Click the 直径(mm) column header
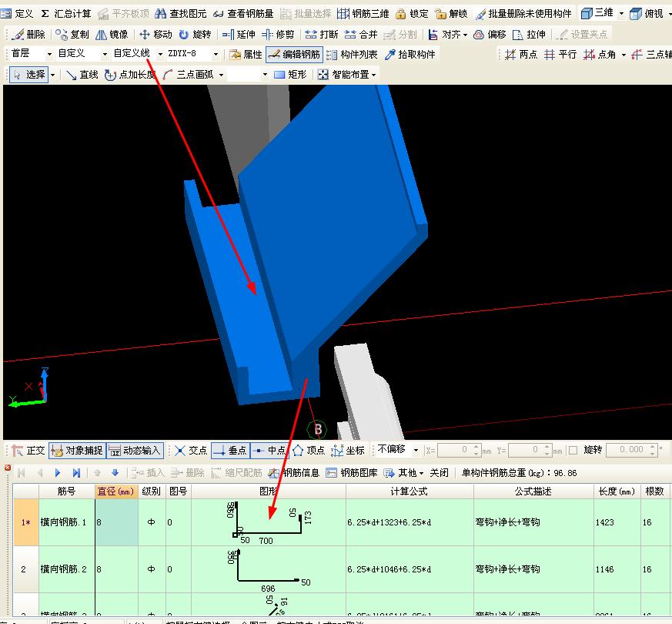This screenshot has height=624, width=672. 116,491
